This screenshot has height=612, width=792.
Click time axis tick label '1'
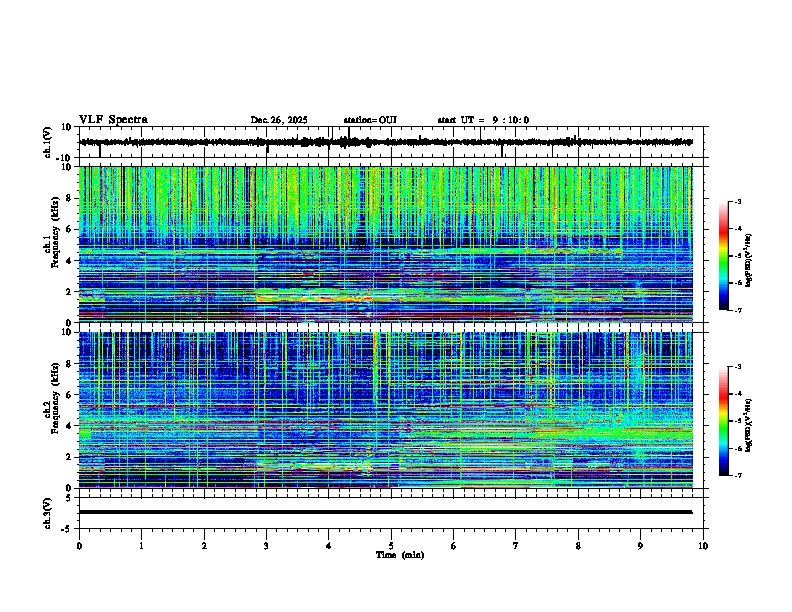(x=141, y=546)
